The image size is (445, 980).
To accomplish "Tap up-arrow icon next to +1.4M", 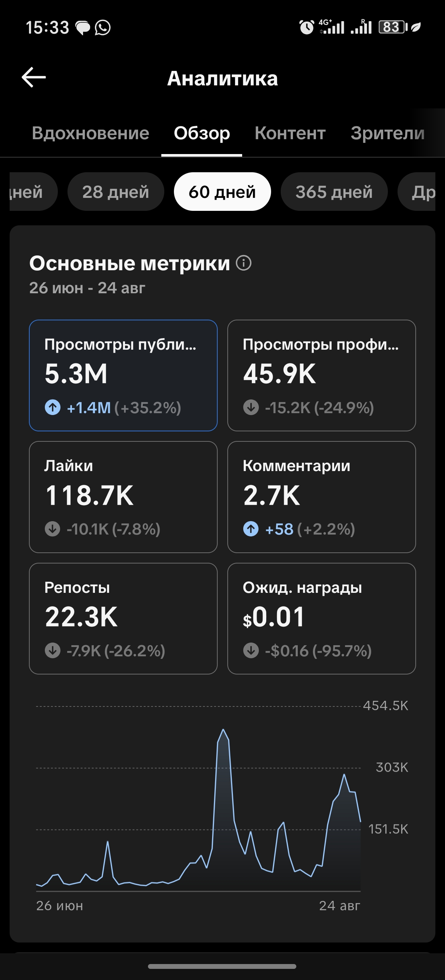I will (53, 408).
